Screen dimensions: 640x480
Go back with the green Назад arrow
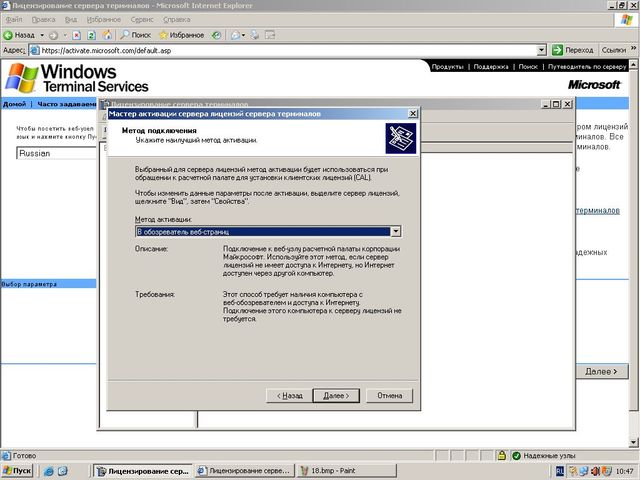19,35
